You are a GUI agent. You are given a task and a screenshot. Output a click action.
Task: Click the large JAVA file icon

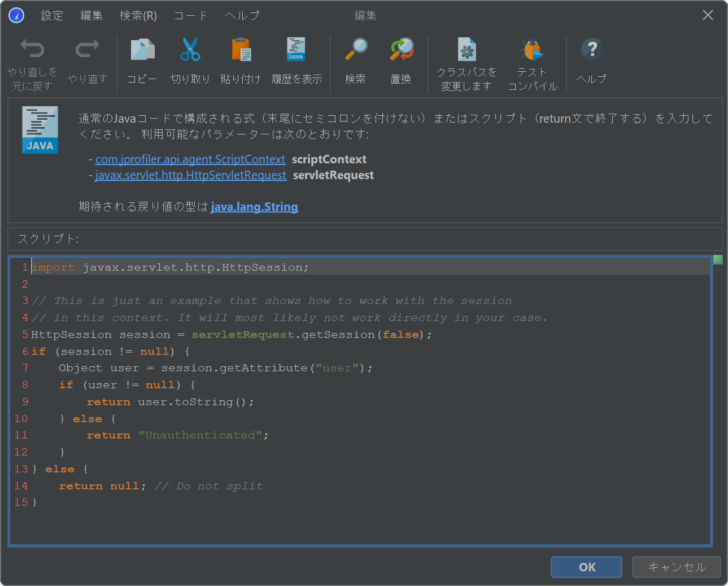pos(40,130)
